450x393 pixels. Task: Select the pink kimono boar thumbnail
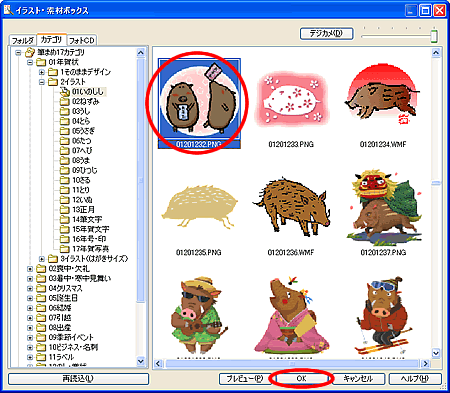tap(291, 315)
